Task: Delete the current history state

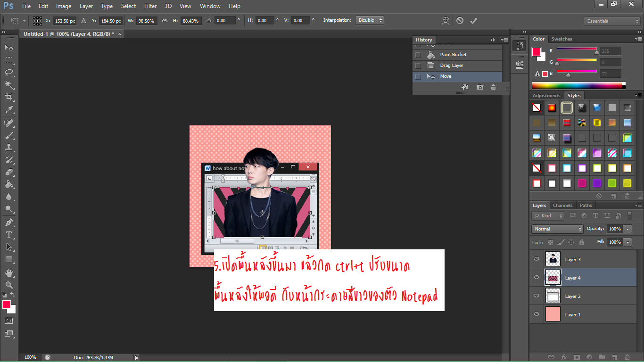Action: click(493, 87)
